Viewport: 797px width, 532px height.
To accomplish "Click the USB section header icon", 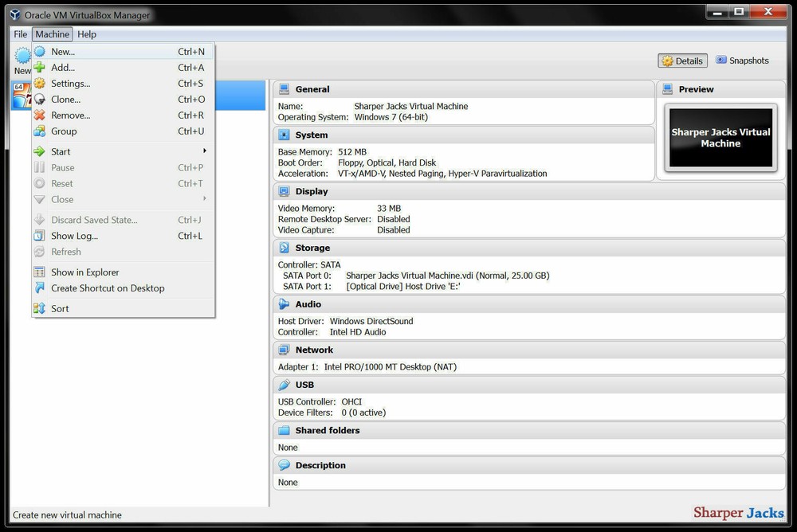I will 285,385.
